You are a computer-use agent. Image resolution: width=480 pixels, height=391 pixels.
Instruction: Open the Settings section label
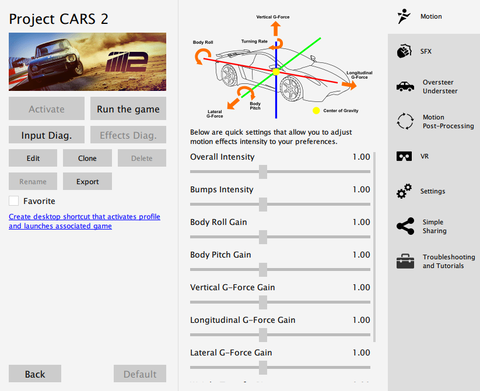tap(433, 191)
